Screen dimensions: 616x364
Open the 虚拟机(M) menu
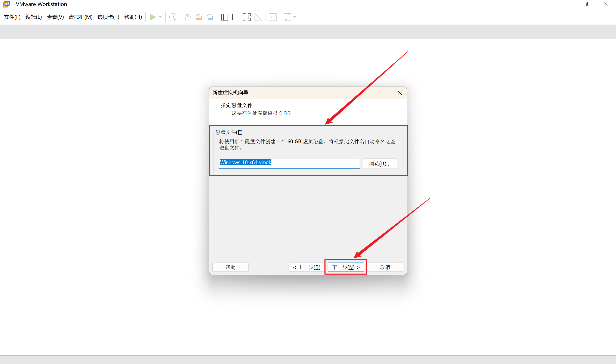pos(81,17)
